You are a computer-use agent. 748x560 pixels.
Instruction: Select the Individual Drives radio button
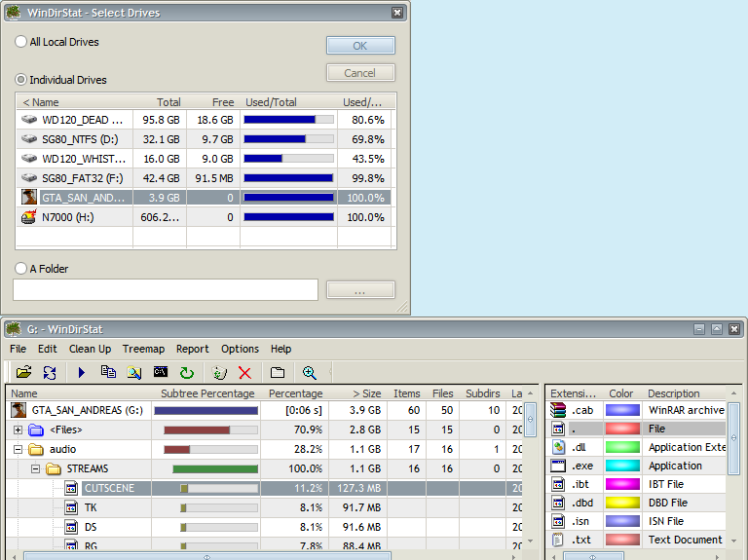pos(21,80)
